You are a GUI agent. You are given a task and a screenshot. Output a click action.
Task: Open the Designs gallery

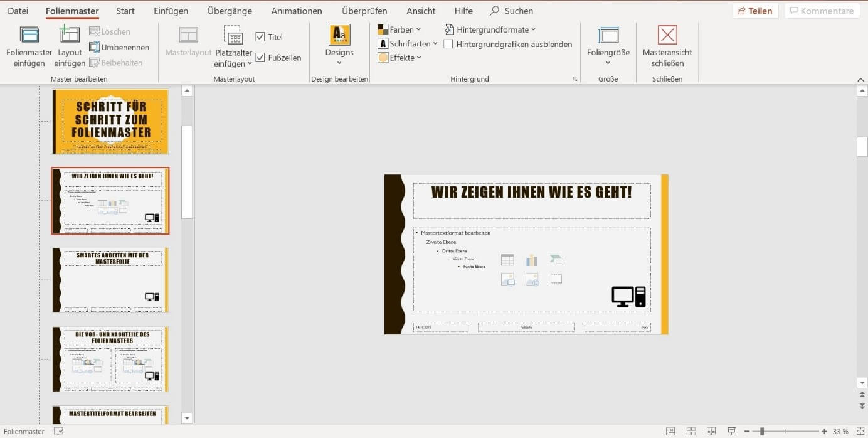click(339, 44)
